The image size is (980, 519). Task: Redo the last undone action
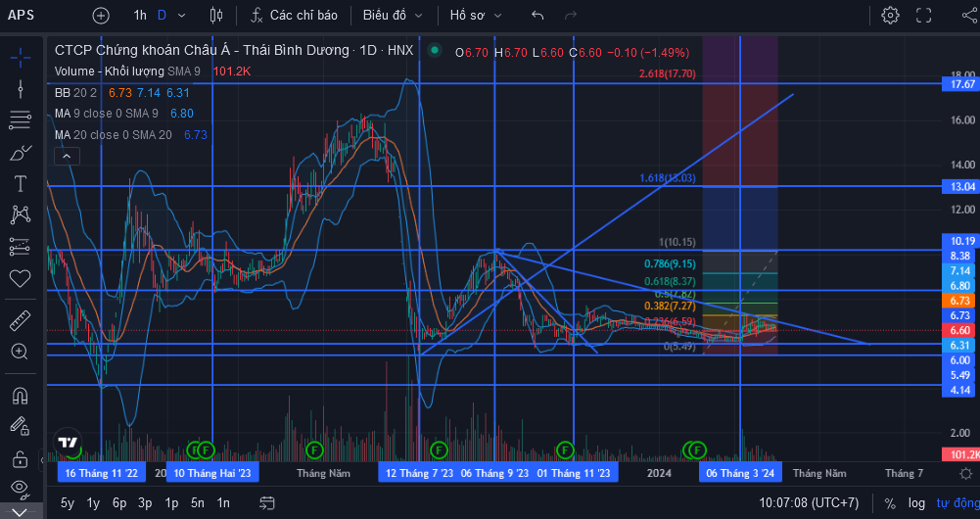pos(570,16)
